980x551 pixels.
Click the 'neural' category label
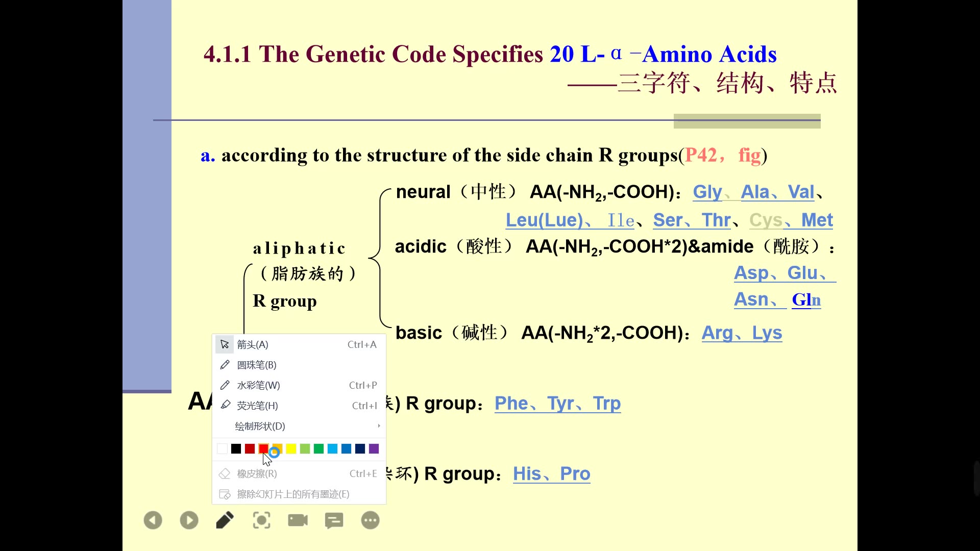[x=423, y=192]
